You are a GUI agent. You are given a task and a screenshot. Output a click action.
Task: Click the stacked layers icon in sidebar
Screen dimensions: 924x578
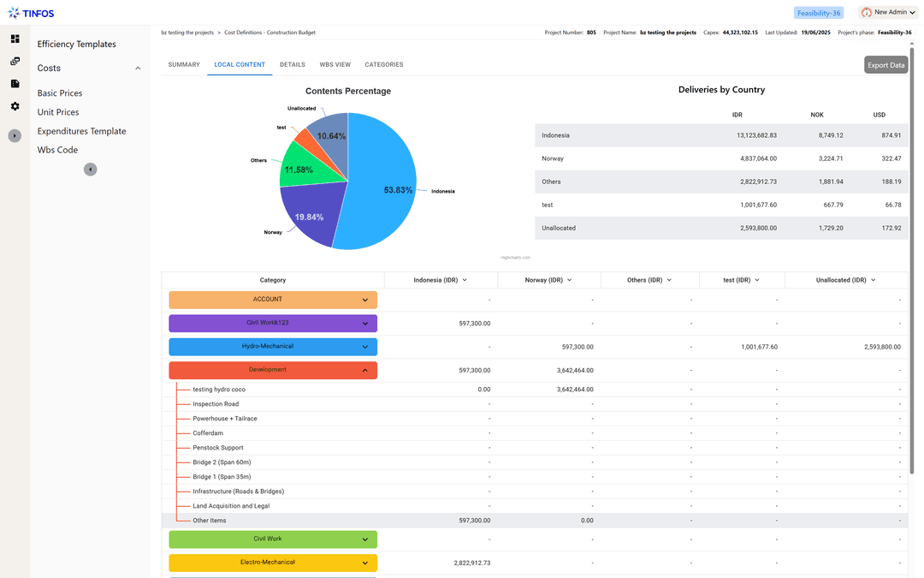point(15,62)
